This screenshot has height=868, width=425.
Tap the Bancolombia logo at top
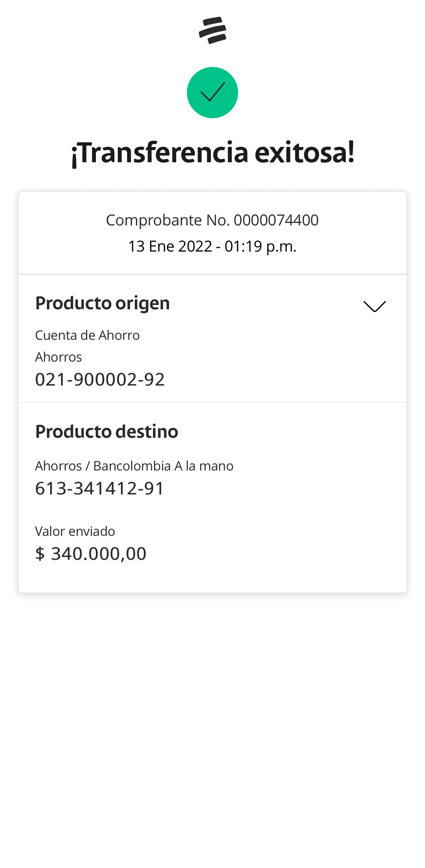point(212,30)
